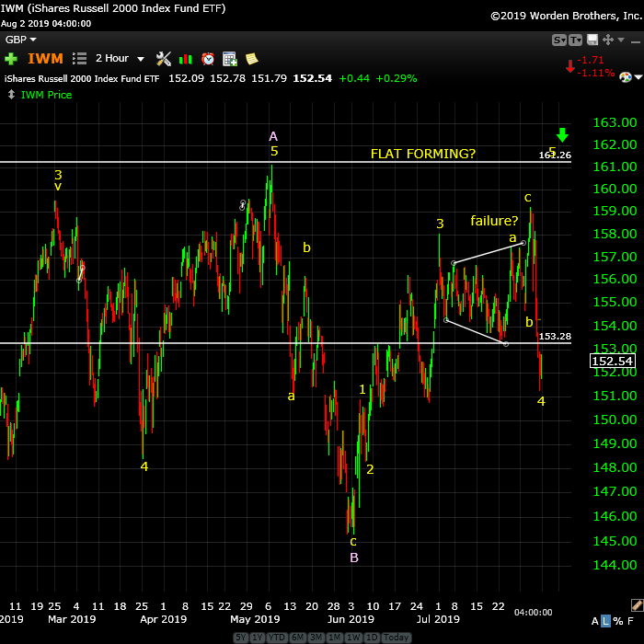Click the drawing tools ruler-pencil icon
The image size is (644, 644).
pyautogui.click(x=637, y=605)
